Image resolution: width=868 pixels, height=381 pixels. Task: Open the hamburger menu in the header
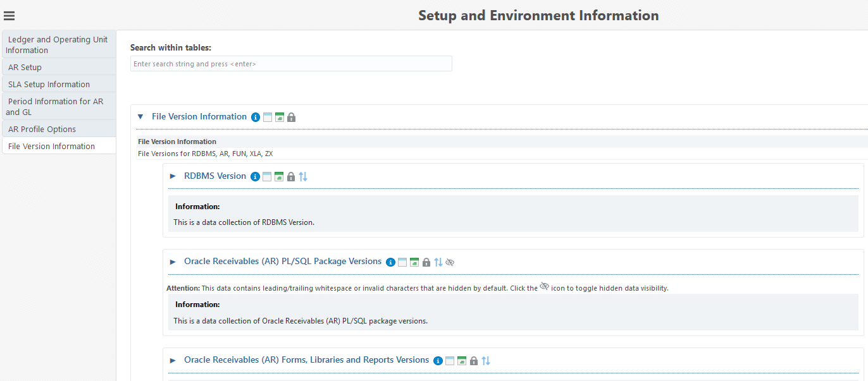[x=9, y=16]
